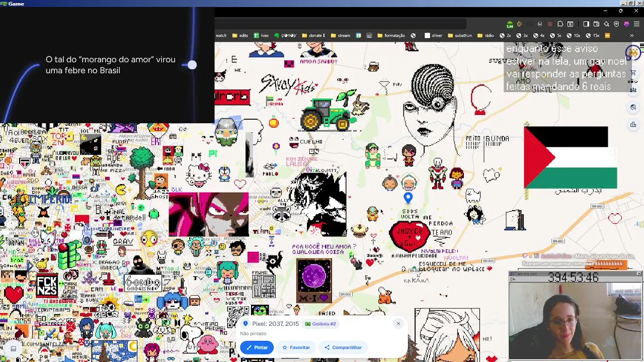
Task: Open the '15x' bookmark
Action: tap(592, 36)
